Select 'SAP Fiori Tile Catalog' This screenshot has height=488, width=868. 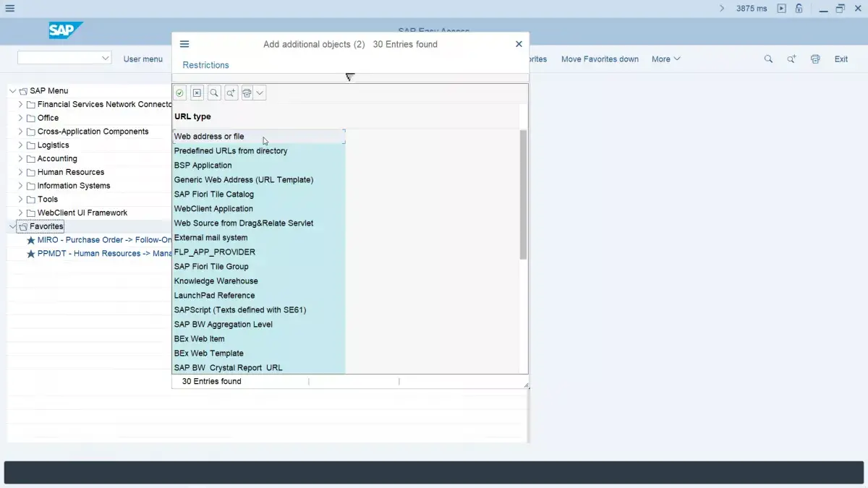259,194
